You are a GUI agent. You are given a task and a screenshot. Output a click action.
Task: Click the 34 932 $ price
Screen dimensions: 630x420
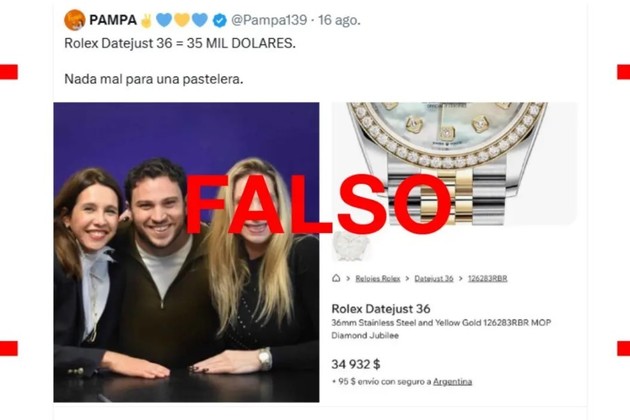[356, 364]
